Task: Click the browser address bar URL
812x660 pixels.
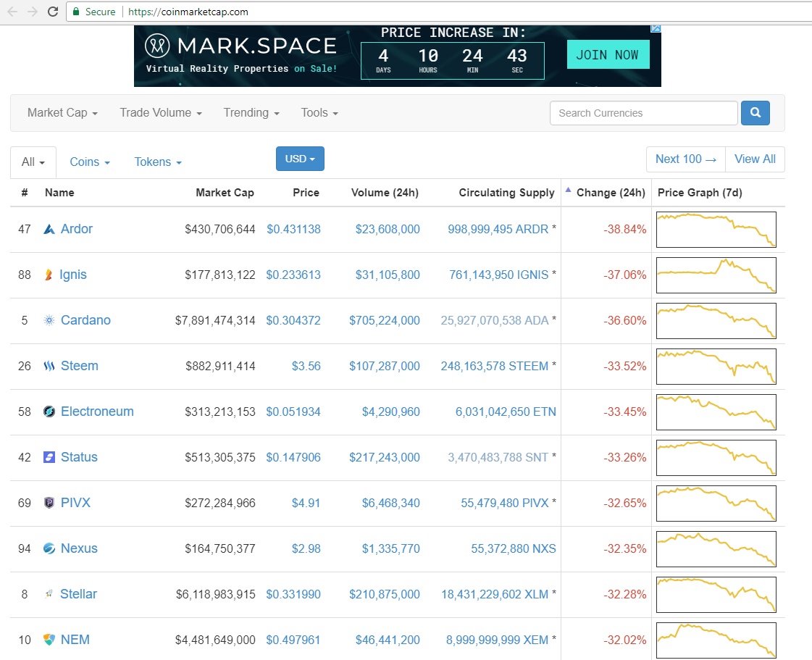Action: click(x=188, y=12)
